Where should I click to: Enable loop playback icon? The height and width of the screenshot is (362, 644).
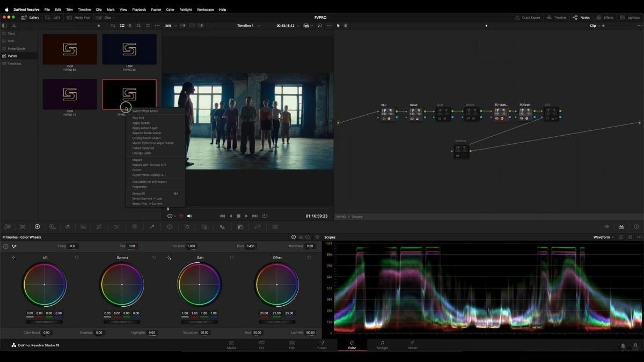[264, 216]
